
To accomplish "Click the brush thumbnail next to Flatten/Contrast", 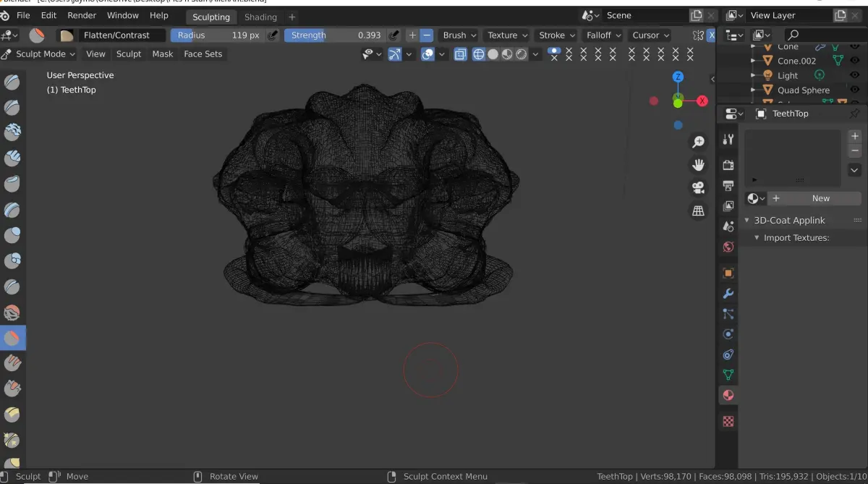I will pyautogui.click(x=67, y=35).
